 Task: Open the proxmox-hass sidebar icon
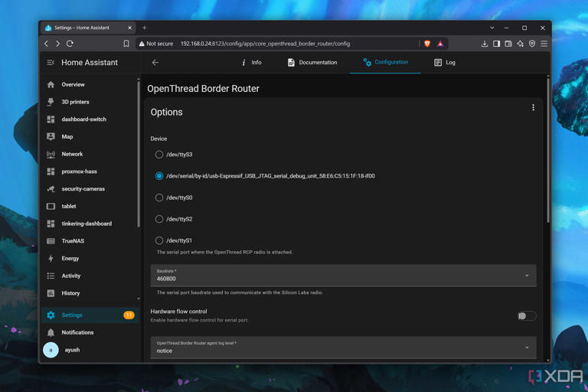pyautogui.click(x=51, y=171)
